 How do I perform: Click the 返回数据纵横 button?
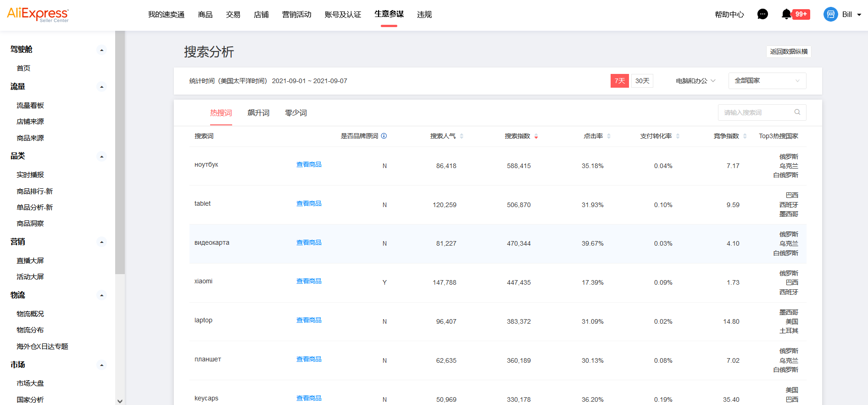point(789,51)
